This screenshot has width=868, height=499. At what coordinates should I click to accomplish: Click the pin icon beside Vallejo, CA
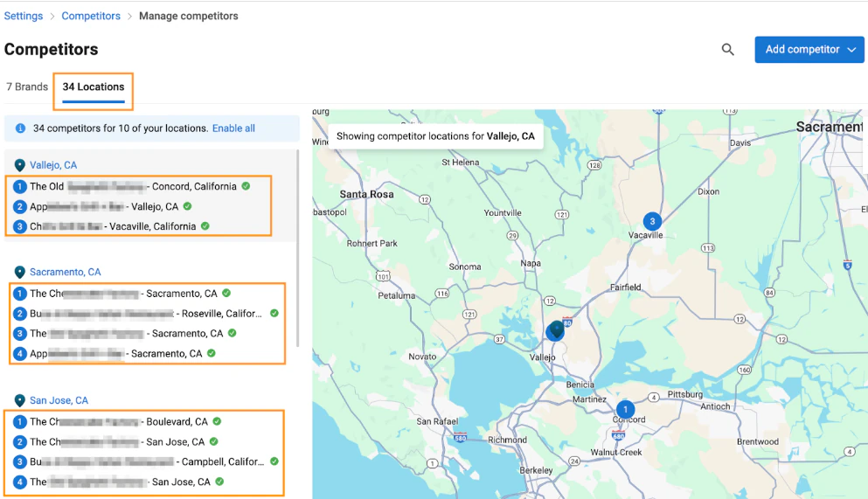coord(20,165)
